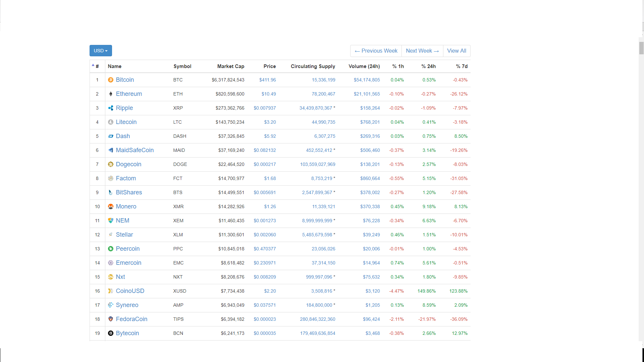This screenshot has width=644, height=362.
Task: Click Bytecoin supply 179,469,636,854
Action: pos(318,333)
